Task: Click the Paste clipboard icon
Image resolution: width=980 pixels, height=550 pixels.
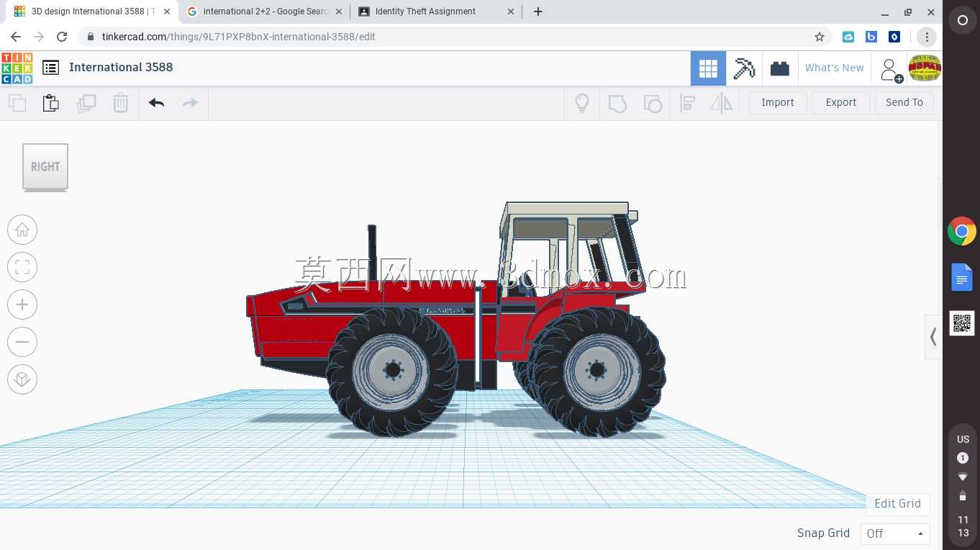Action: coord(51,103)
